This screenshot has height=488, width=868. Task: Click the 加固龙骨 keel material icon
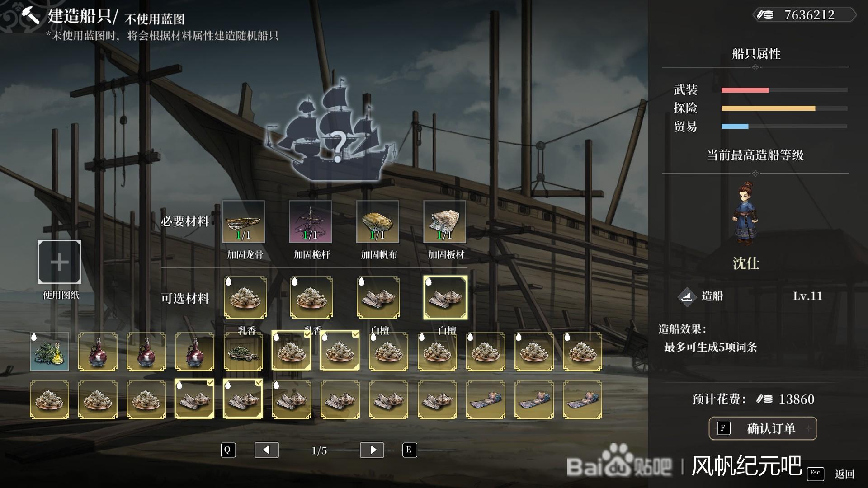[244, 222]
